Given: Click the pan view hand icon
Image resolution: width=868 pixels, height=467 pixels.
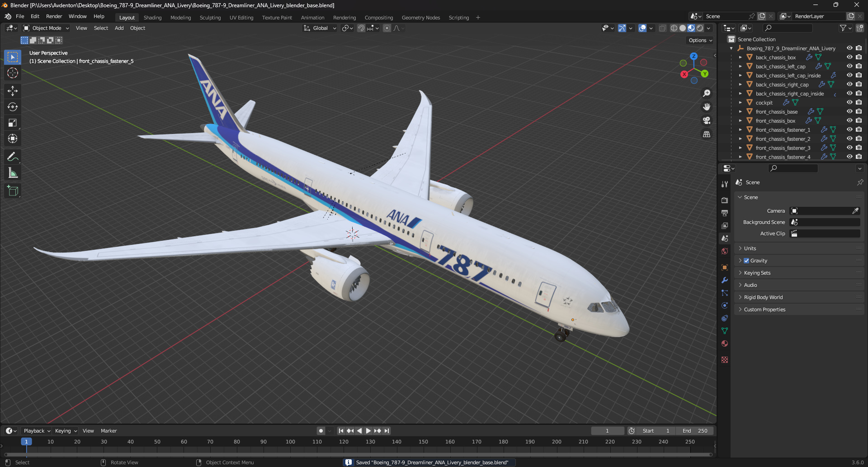Looking at the screenshot, I should click(706, 107).
